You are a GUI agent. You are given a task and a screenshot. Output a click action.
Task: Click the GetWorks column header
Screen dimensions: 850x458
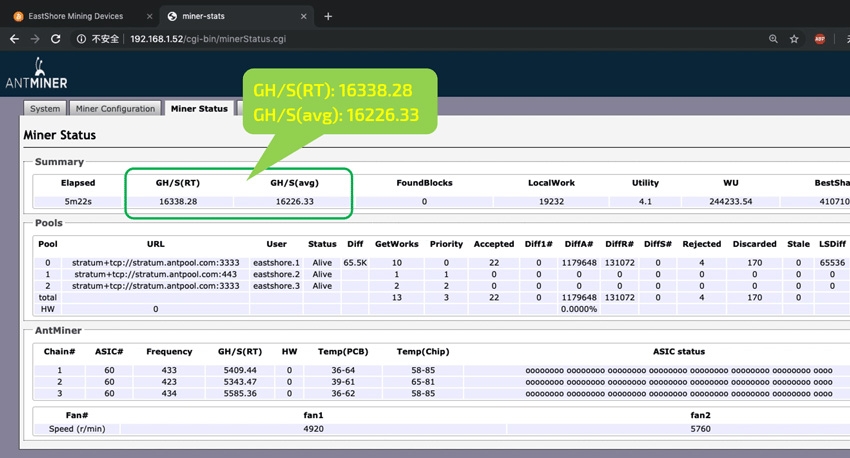tap(397, 244)
